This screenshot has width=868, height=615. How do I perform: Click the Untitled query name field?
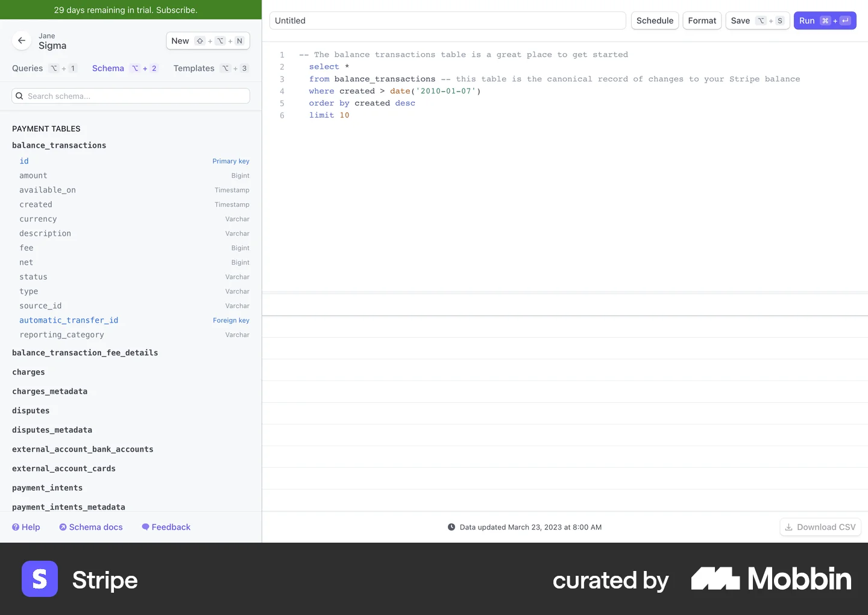coord(447,20)
